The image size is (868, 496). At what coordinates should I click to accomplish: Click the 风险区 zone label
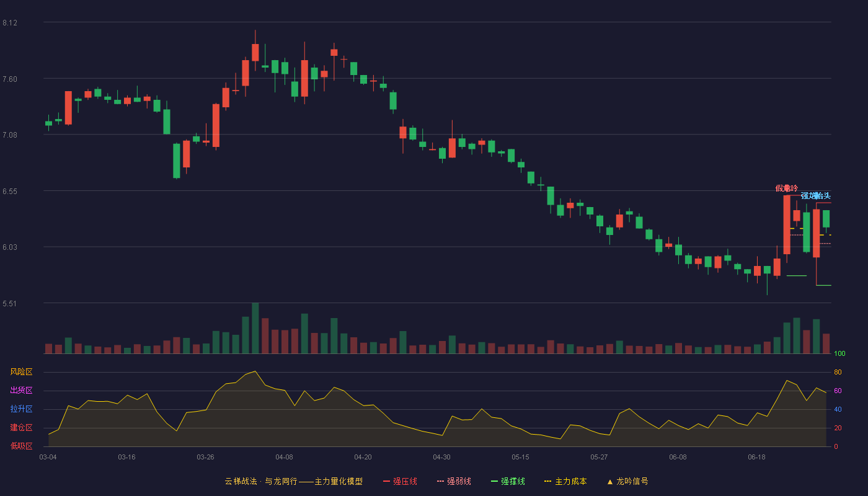[x=21, y=372]
